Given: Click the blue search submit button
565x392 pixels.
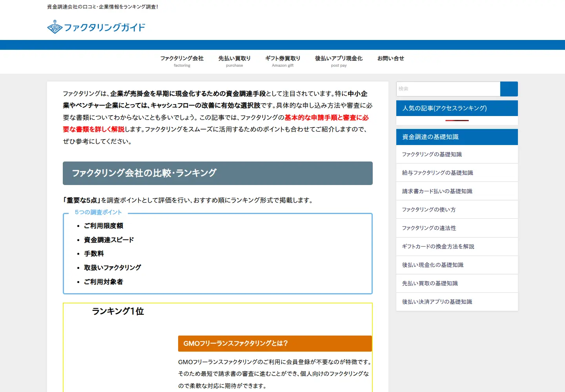Looking at the screenshot, I should click(509, 89).
